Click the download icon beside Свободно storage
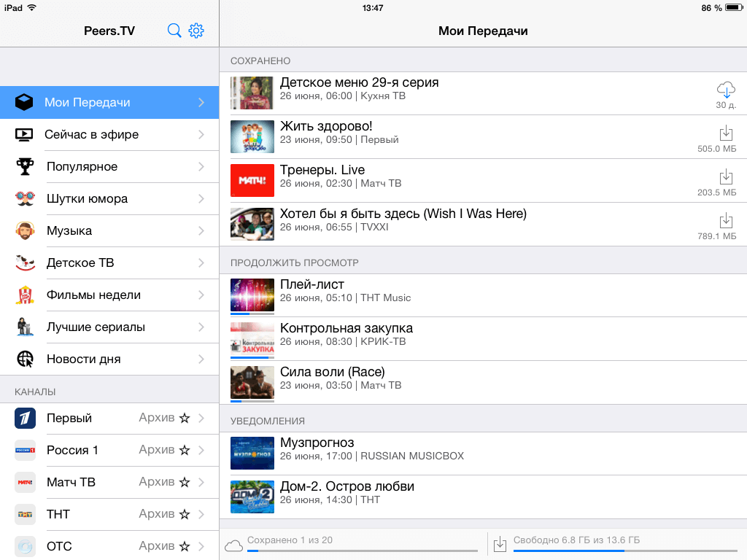This screenshot has height=560, width=747. [x=500, y=544]
